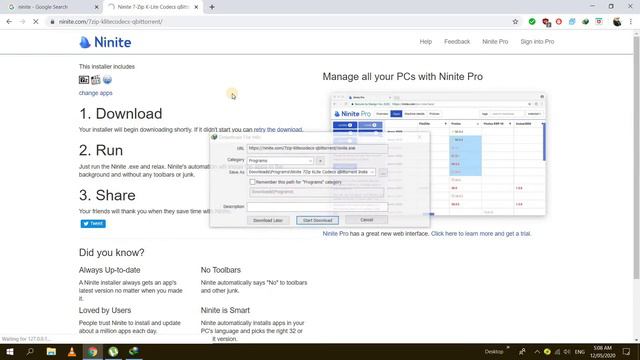
Task: Expand the Save As path dropdown
Action: pos(372,172)
